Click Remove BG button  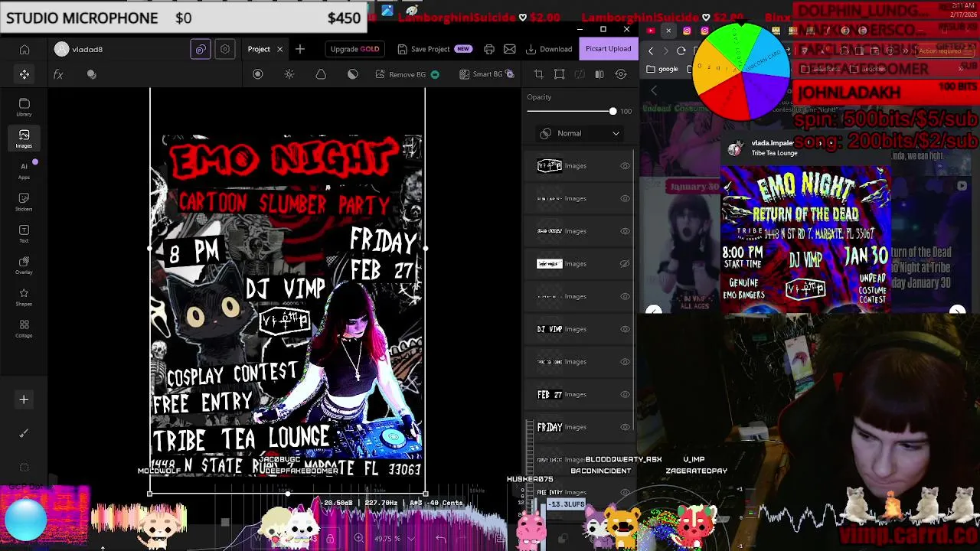point(407,74)
